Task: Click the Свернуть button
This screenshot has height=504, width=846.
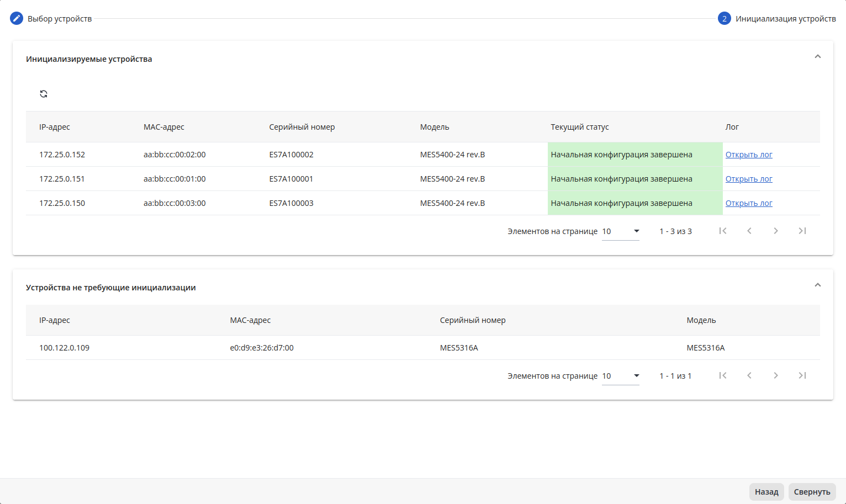Action: (812, 491)
